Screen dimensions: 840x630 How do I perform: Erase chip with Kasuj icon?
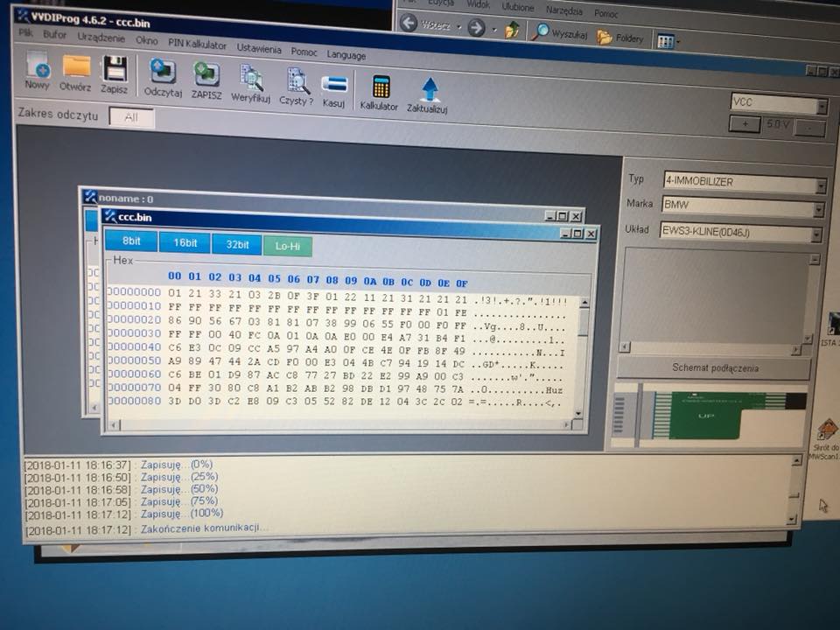click(x=333, y=91)
